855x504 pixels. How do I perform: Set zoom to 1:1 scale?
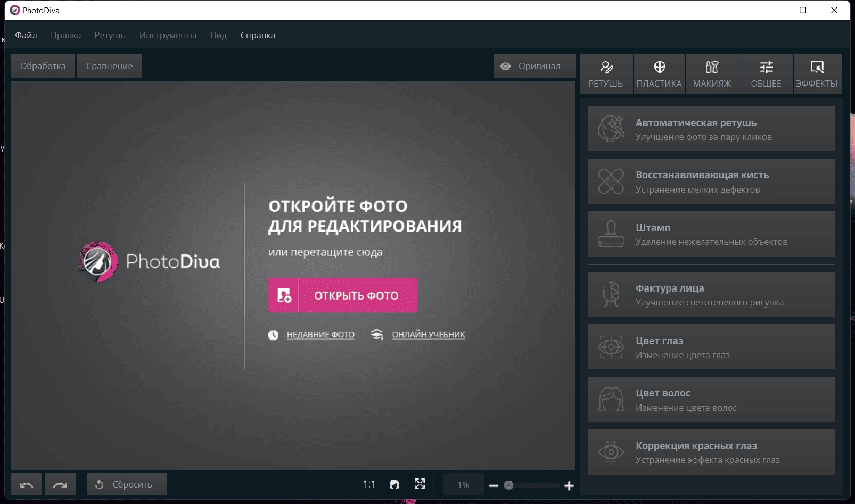click(x=369, y=484)
